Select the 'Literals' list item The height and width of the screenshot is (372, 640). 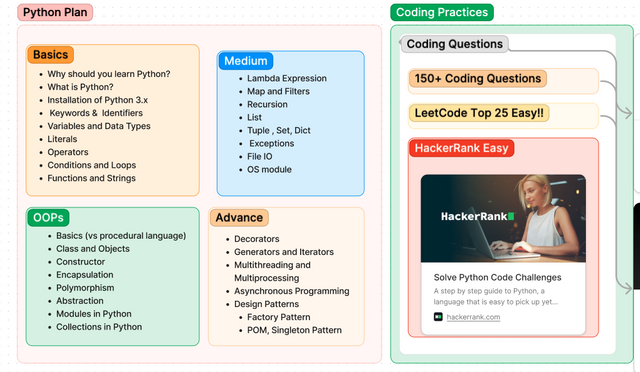tap(62, 139)
